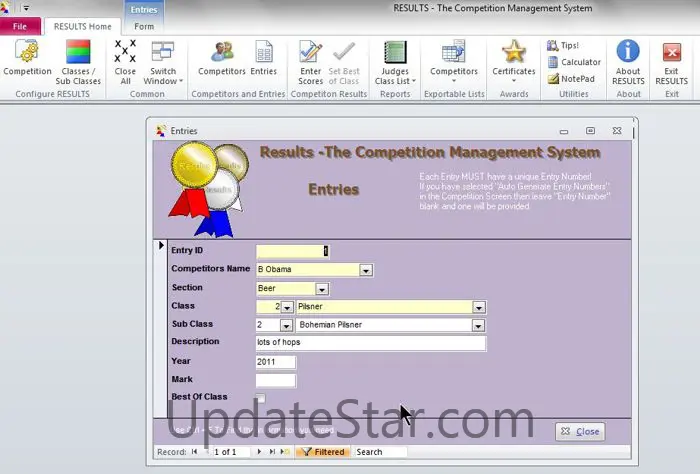Click the Entry ID field
700x474 pixels.
coord(293,251)
